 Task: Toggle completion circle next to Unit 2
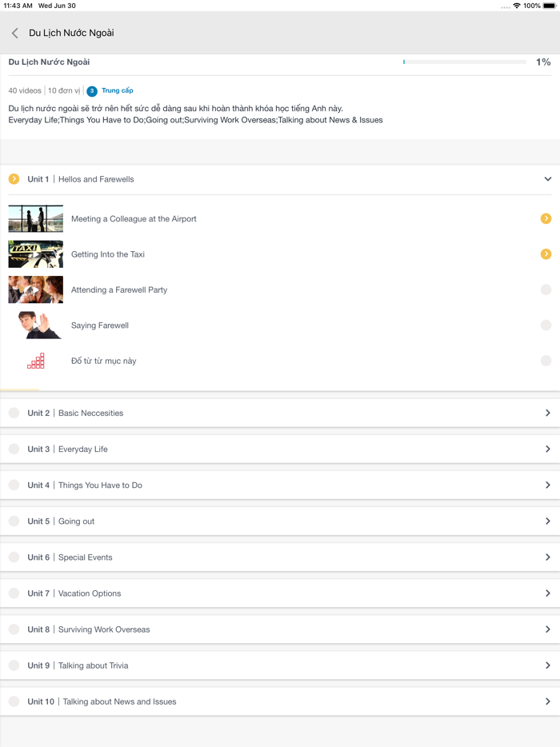coord(14,413)
